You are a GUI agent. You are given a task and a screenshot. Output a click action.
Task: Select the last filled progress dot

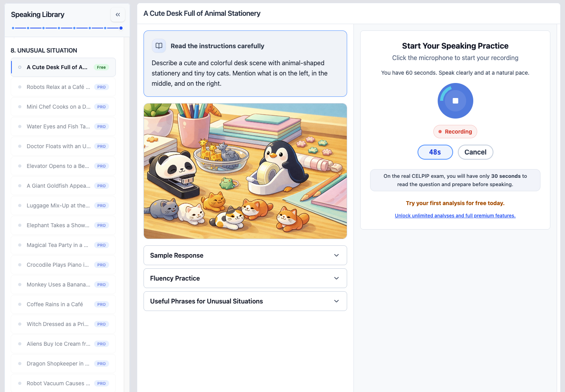(x=121, y=28)
